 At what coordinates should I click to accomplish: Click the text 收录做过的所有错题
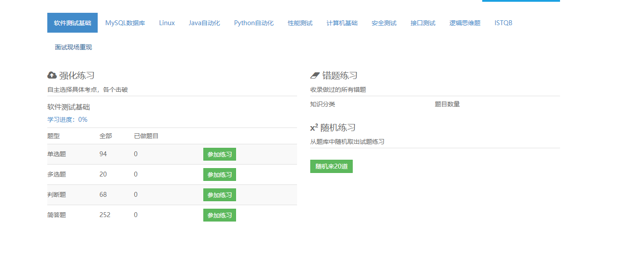pos(338,90)
